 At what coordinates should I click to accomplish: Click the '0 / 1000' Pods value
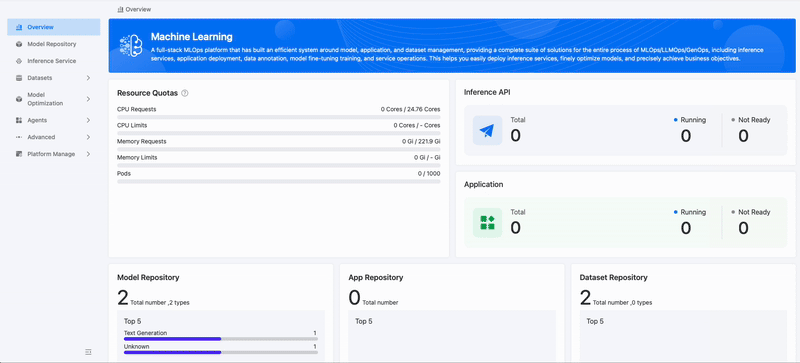click(429, 174)
